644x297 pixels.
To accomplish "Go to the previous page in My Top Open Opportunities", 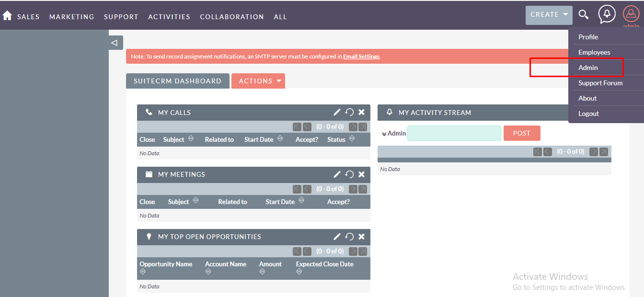I will coord(307,251).
